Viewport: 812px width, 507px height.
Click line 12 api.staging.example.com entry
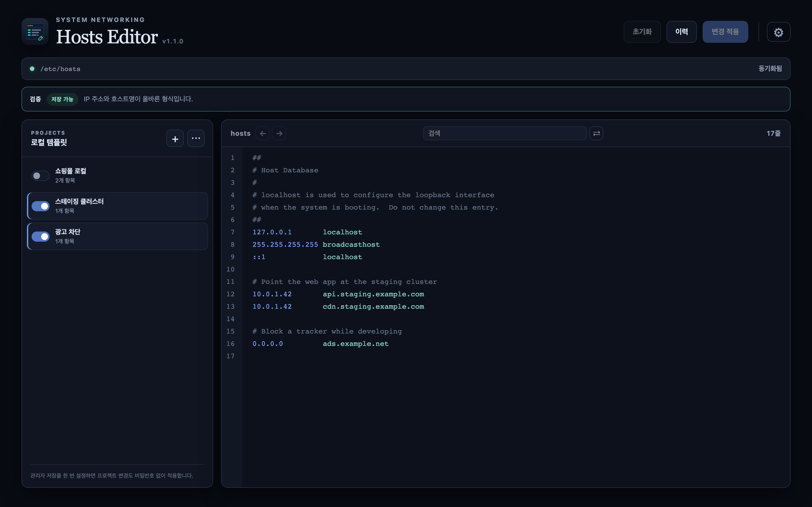[373, 294]
